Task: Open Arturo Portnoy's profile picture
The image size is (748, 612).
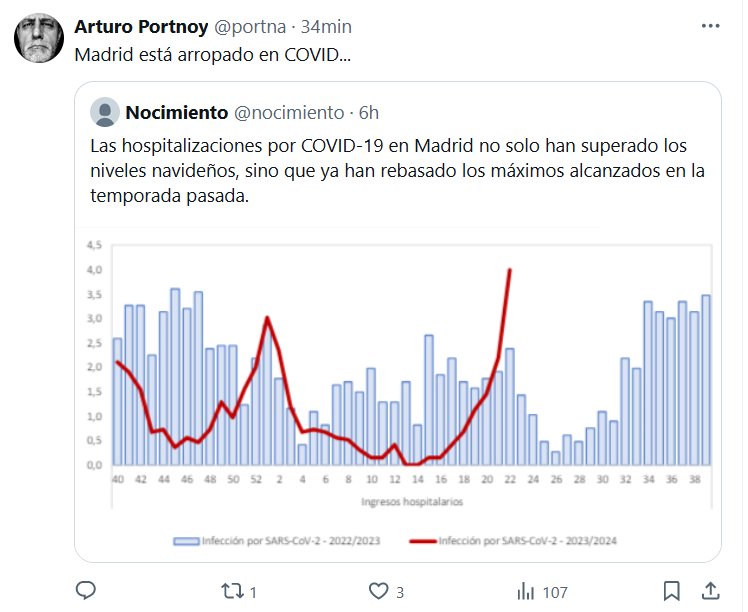Action: pyautogui.click(x=39, y=40)
